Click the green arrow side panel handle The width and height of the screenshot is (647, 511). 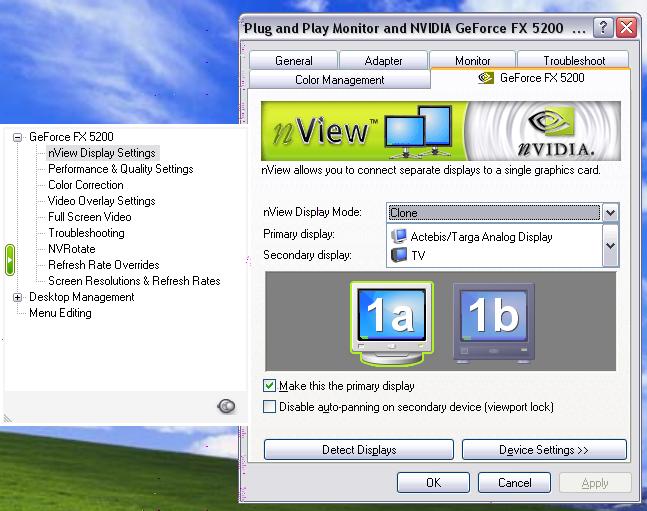(10, 260)
